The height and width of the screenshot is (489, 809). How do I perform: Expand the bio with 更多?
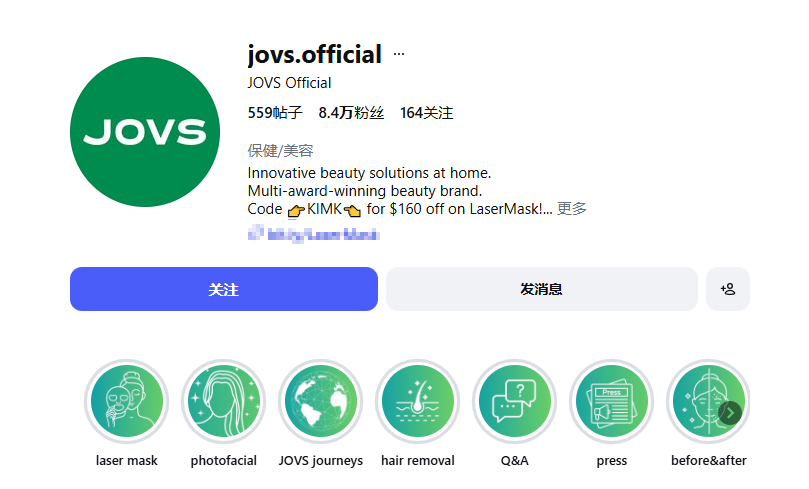point(572,208)
